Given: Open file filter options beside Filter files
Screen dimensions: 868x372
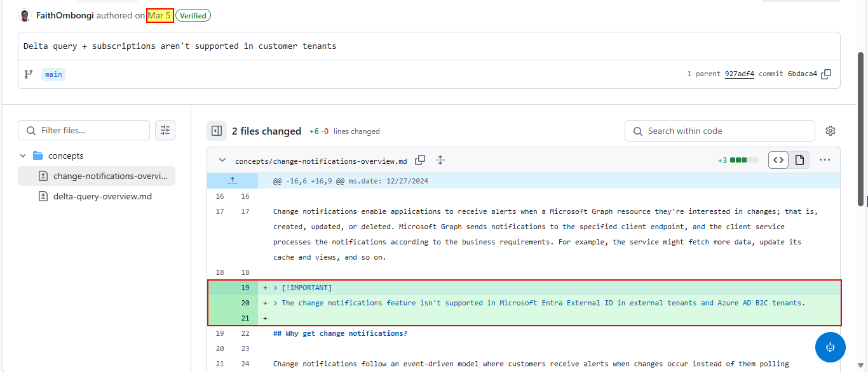Looking at the screenshot, I should [165, 130].
